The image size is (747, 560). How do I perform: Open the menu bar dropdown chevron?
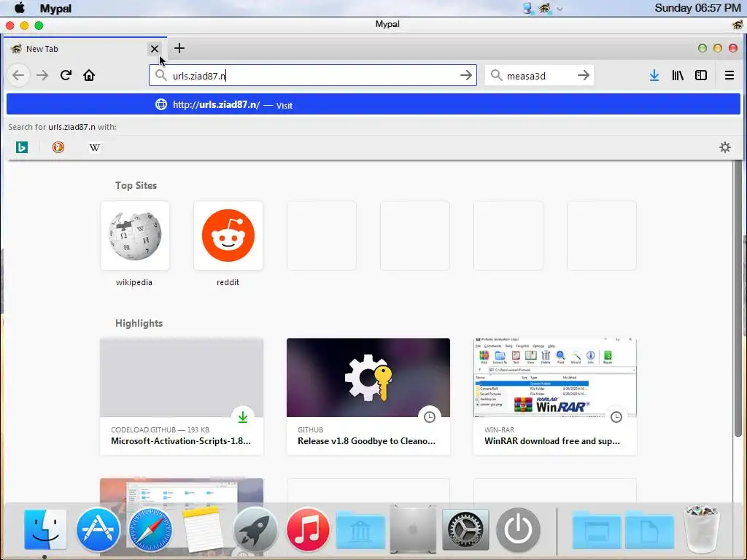(x=560, y=9)
